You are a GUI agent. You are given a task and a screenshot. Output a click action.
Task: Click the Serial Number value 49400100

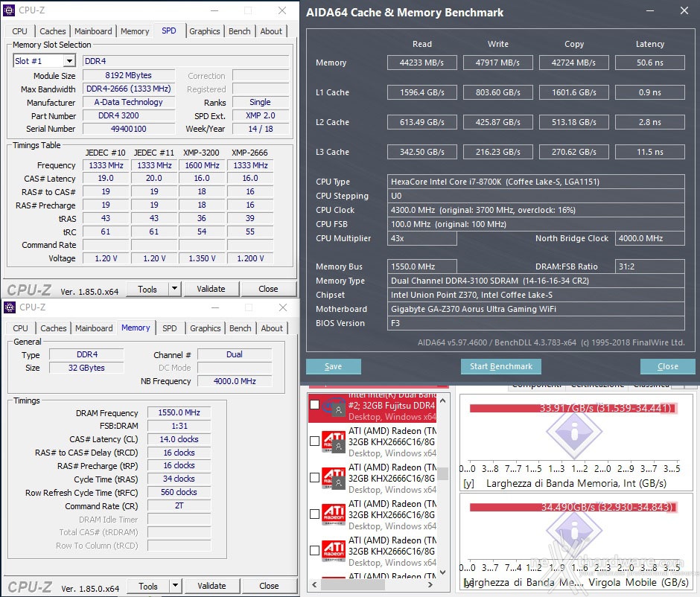[x=129, y=129]
